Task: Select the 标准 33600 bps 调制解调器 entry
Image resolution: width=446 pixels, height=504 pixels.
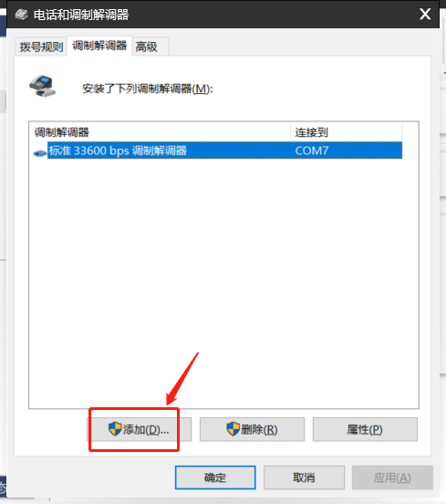Action: point(118,151)
